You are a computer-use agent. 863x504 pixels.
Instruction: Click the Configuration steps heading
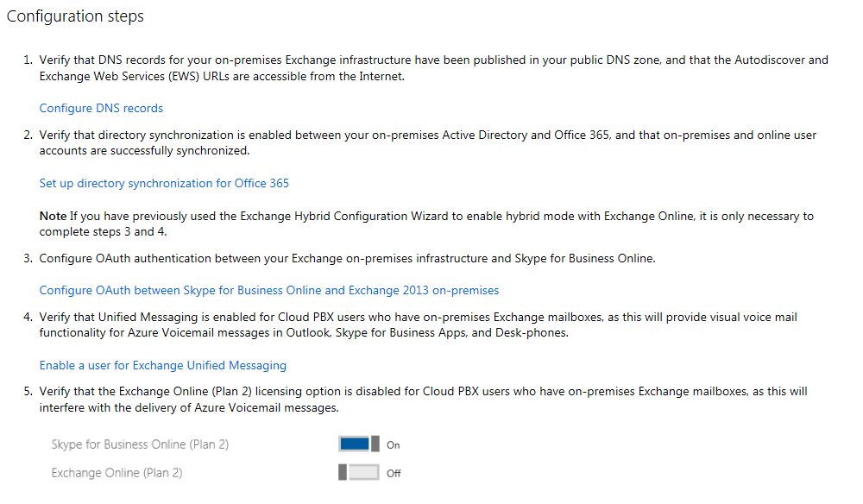click(75, 16)
